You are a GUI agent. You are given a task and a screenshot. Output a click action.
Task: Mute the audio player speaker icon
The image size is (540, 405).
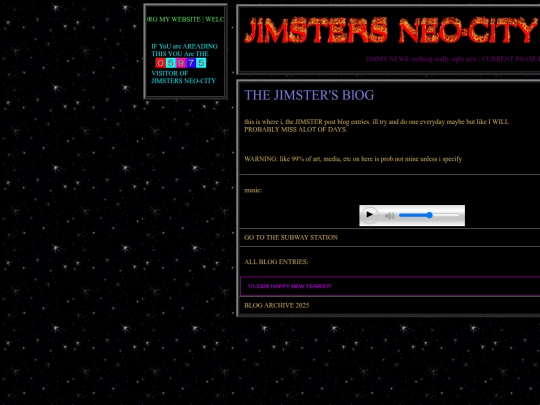pyautogui.click(x=390, y=216)
